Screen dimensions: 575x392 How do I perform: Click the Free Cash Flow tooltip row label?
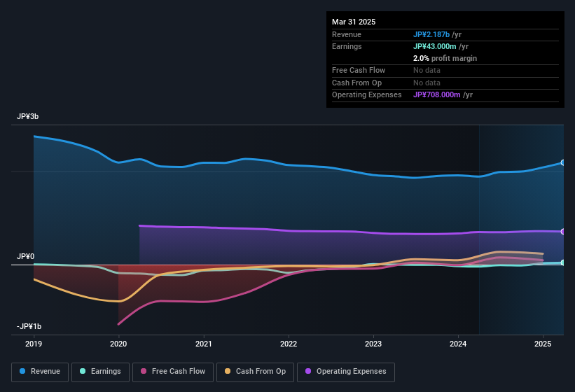click(359, 70)
